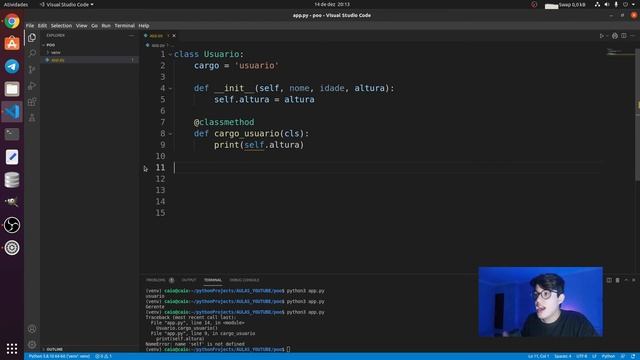This screenshot has height=360, width=640.
Task: Open the editor More Actions ellipsis
Action: [x=633, y=36]
